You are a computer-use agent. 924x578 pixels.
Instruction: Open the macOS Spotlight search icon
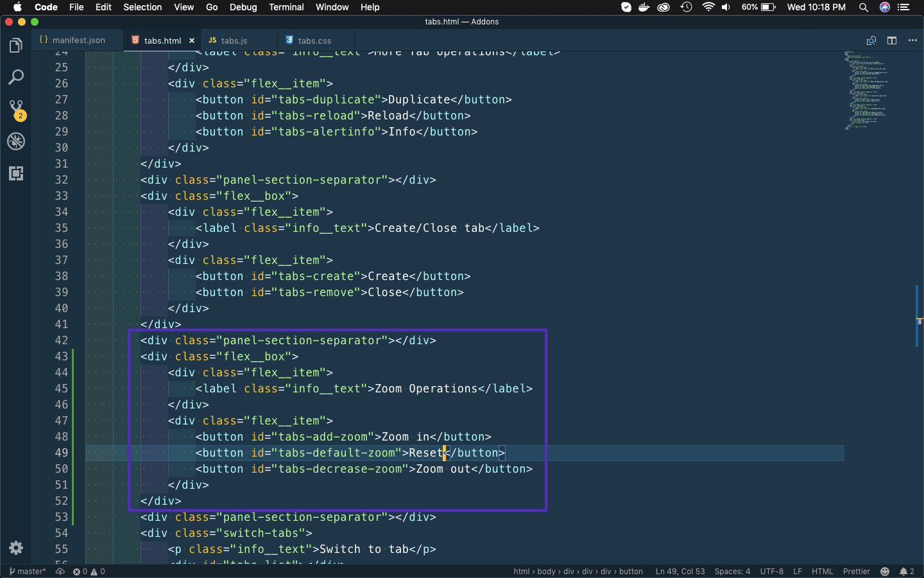click(x=864, y=7)
